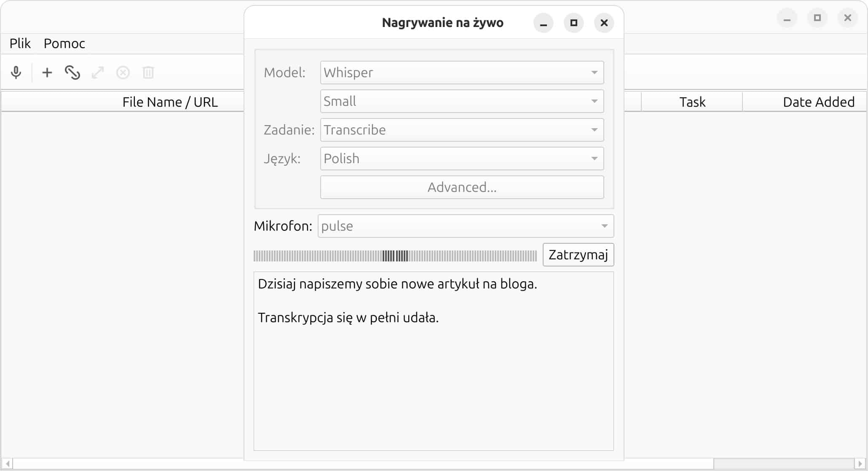Open the Pomoc menu
This screenshot has width=868, height=471.
64,43
